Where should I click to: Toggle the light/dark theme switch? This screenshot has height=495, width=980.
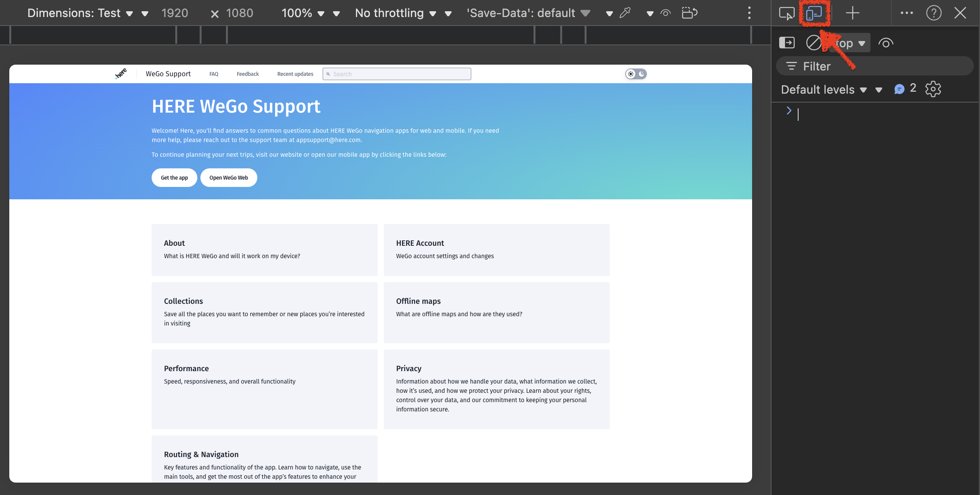tap(636, 74)
